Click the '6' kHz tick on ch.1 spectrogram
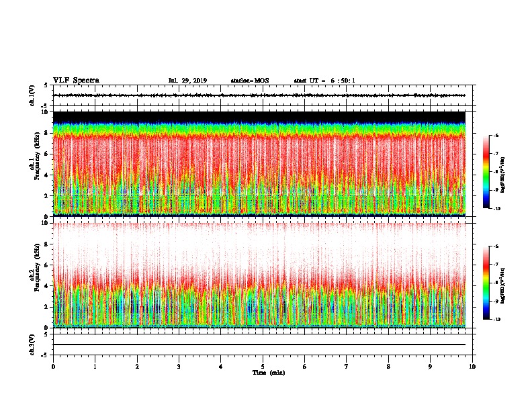 point(47,154)
